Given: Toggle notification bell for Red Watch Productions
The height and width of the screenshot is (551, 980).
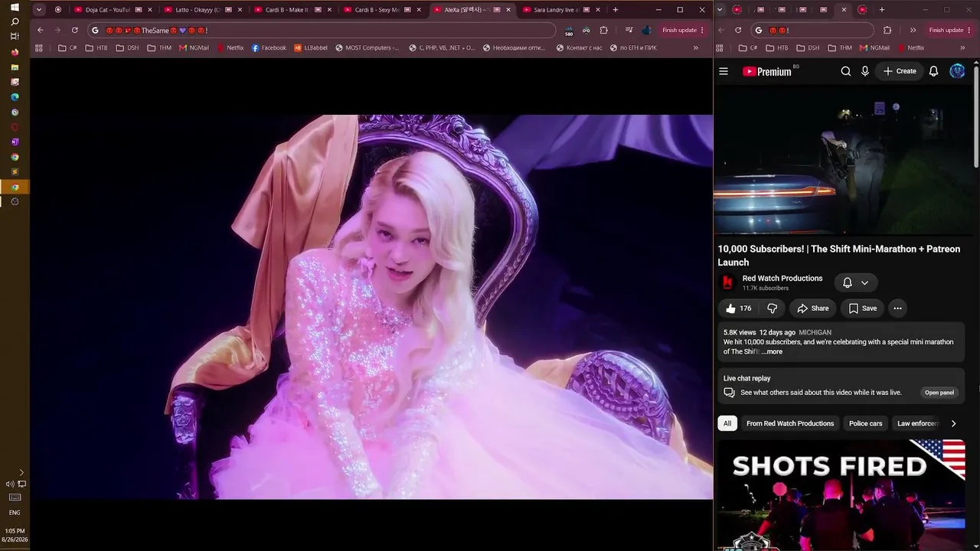Looking at the screenshot, I should coord(856,282).
